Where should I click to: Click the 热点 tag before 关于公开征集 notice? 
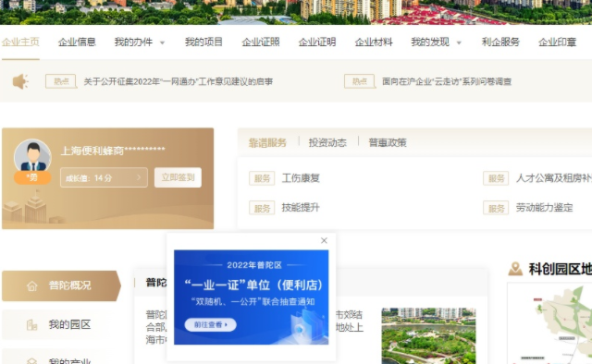click(x=61, y=81)
